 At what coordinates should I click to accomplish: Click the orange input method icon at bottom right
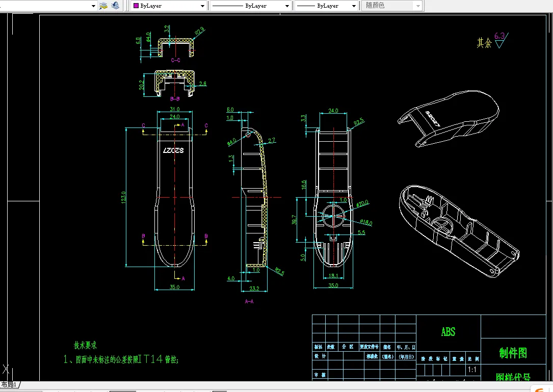coord(540,389)
